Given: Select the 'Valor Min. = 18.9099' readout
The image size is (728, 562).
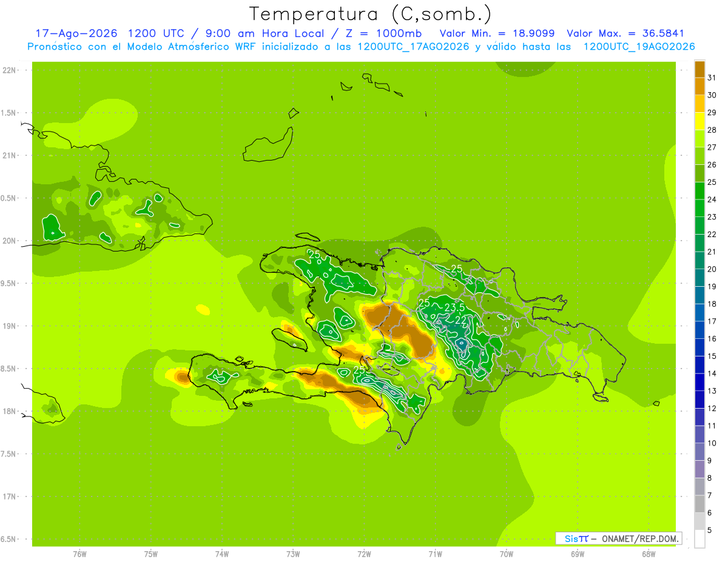Looking at the screenshot, I should (x=497, y=33).
